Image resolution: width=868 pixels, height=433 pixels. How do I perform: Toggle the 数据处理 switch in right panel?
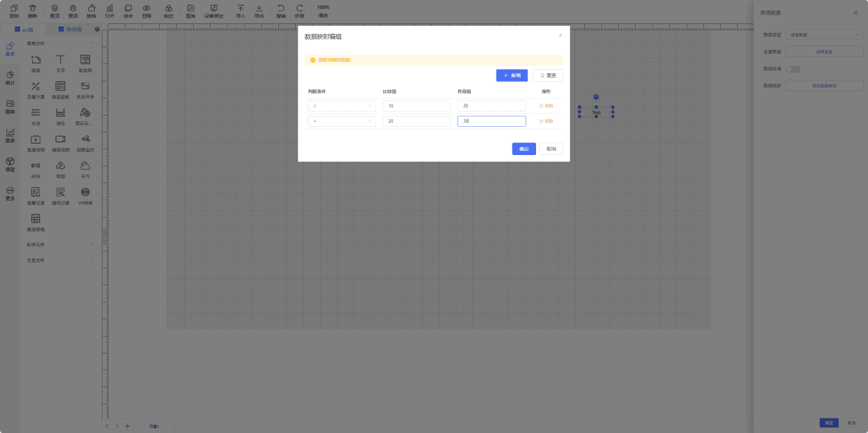click(792, 69)
